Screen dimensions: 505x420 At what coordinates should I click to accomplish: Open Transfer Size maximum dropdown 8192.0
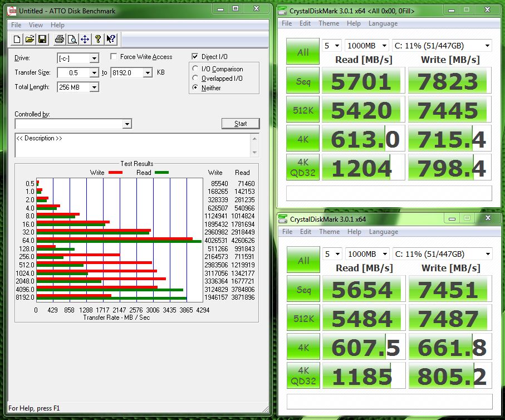pyautogui.click(x=148, y=73)
